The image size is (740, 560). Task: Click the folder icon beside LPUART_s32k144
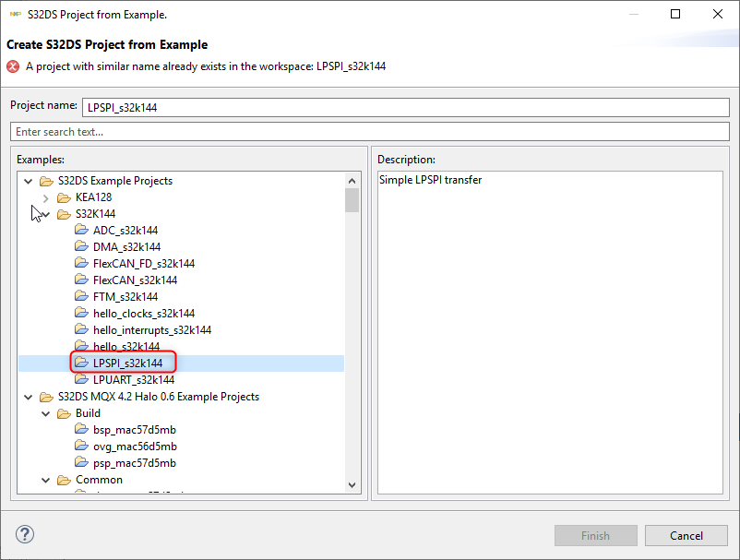[x=81, y=379]
